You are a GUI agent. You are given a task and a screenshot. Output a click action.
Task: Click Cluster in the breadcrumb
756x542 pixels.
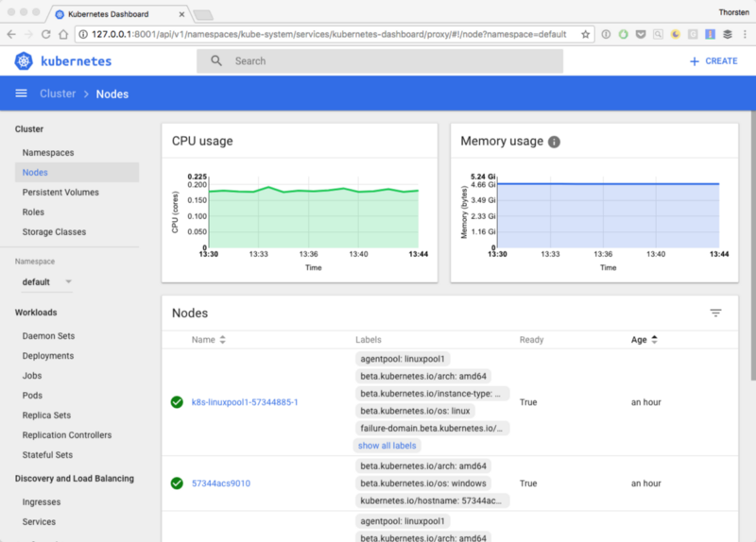[x=58, y=93]
